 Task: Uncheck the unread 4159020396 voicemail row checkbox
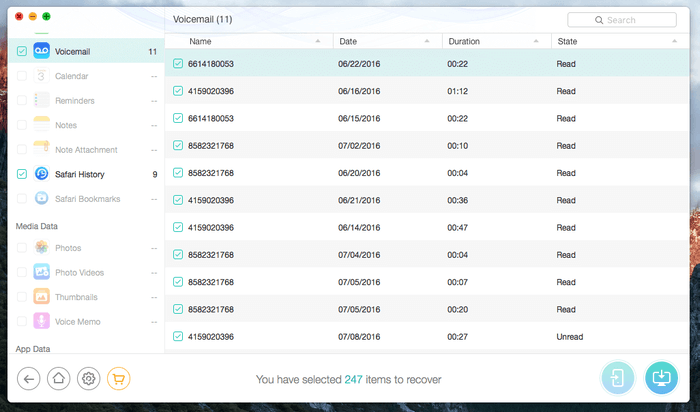pos(178,337)
